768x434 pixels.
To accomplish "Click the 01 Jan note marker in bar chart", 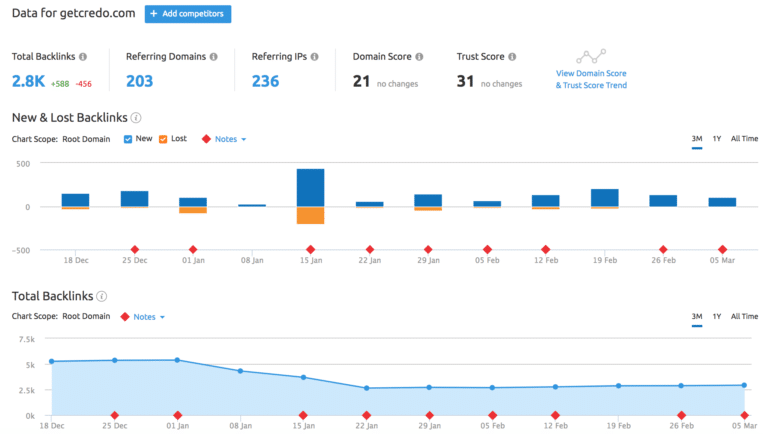I will coord(193,250).
